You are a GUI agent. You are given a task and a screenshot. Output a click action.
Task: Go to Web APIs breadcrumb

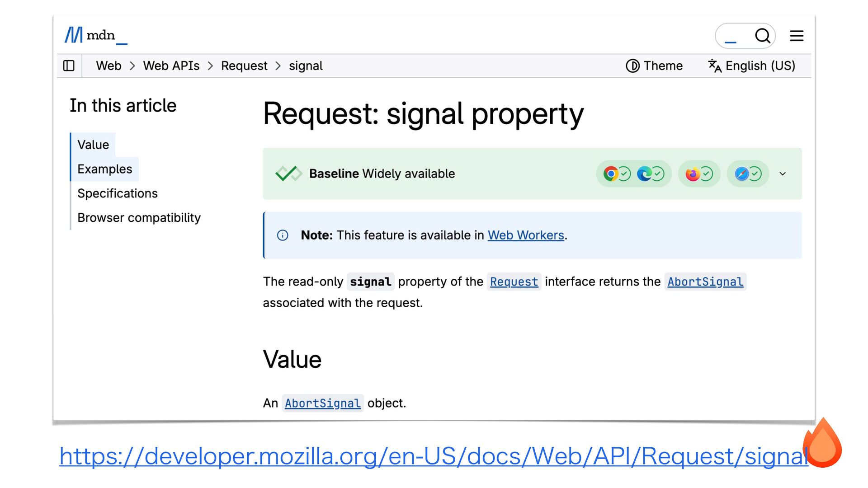point(171,66)
